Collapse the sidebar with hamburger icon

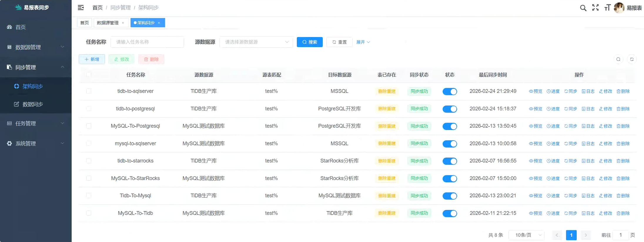click(81, 8)
